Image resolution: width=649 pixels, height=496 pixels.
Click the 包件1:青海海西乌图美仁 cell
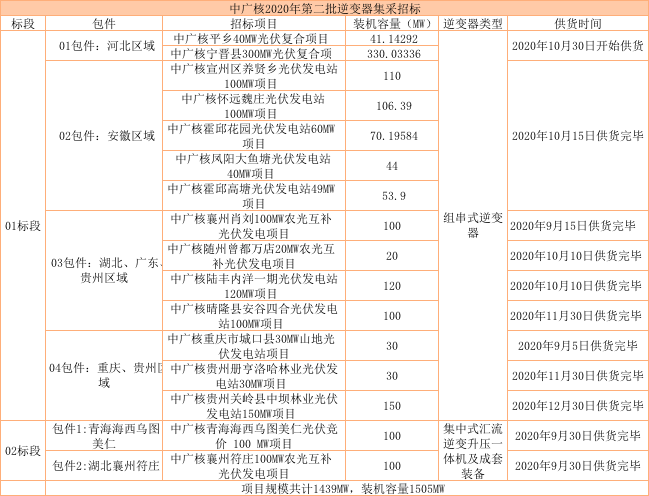point(104,436)
